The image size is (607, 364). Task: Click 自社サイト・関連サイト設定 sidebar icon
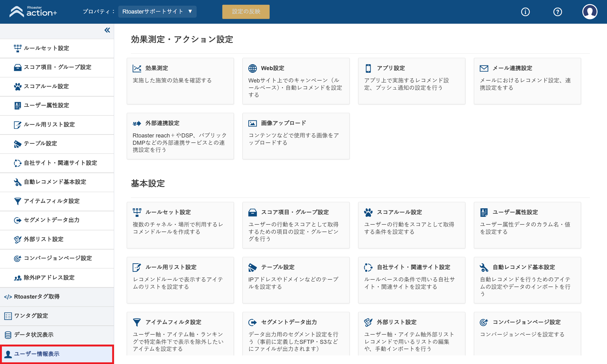click(x=17, y=163)
